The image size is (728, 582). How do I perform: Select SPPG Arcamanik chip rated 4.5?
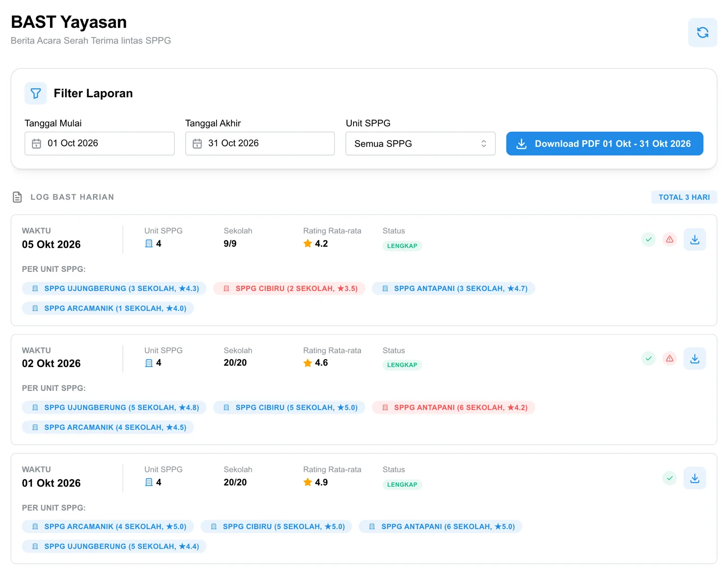click(108, 428)
